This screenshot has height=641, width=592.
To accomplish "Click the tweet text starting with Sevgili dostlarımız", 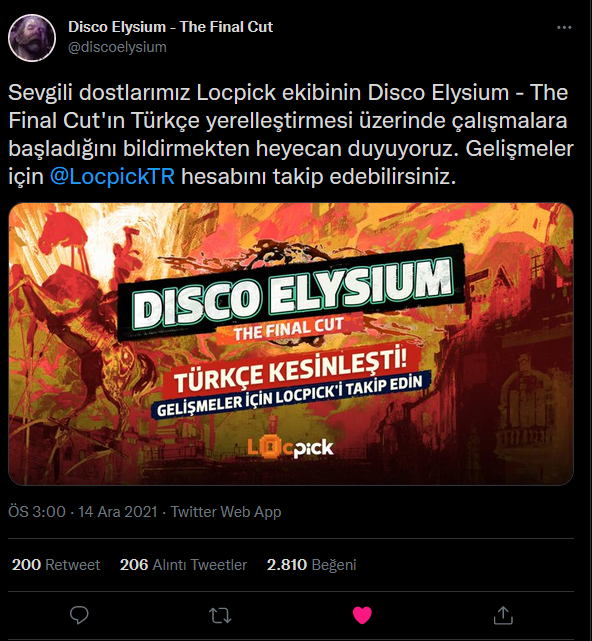I will 291,134.
